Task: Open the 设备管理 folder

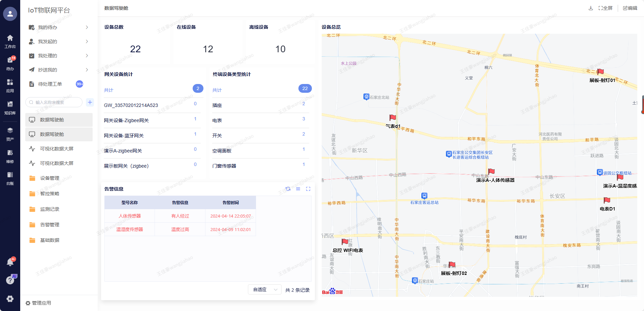Action: click(50, 178)
